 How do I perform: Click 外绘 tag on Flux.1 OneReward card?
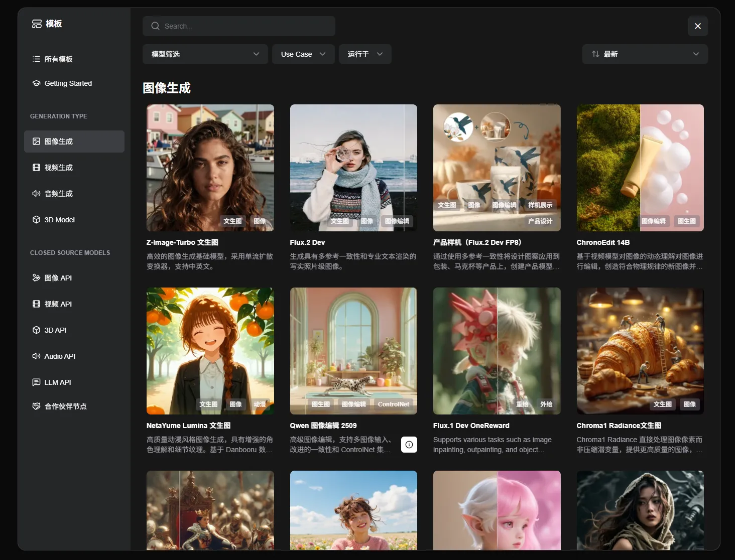[x=546, y=404]
